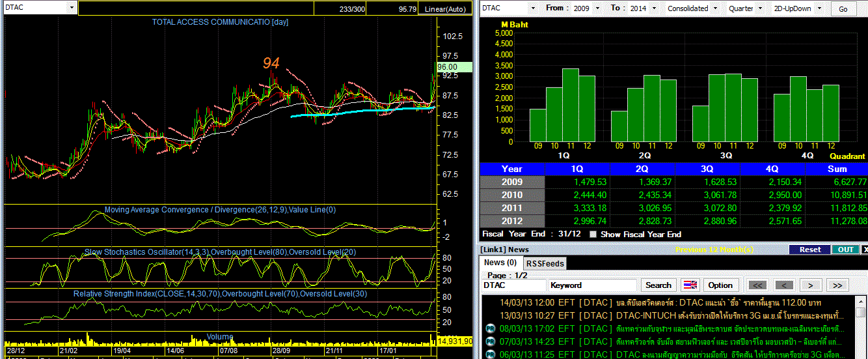Image resolution: width=868 pixels, height=359 pixels.
Task: Select the 2009 year row header
Action: pos(512,182)
